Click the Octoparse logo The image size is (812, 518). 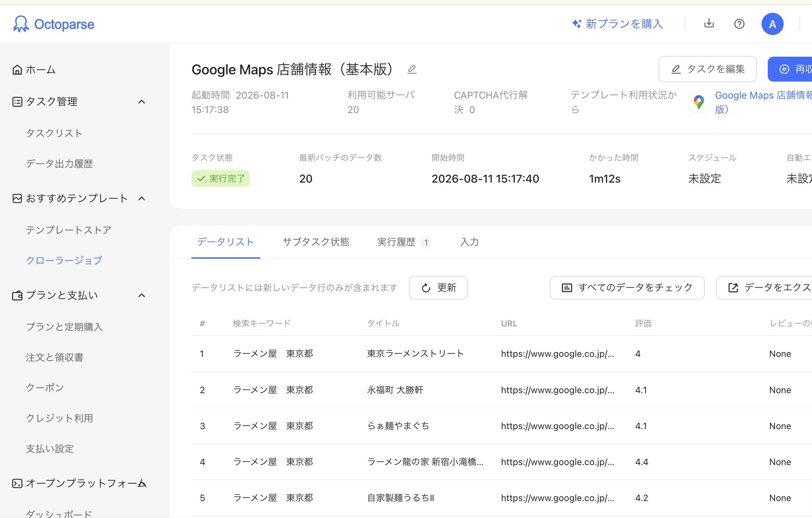pyautogui.click(x=54, y=24)
